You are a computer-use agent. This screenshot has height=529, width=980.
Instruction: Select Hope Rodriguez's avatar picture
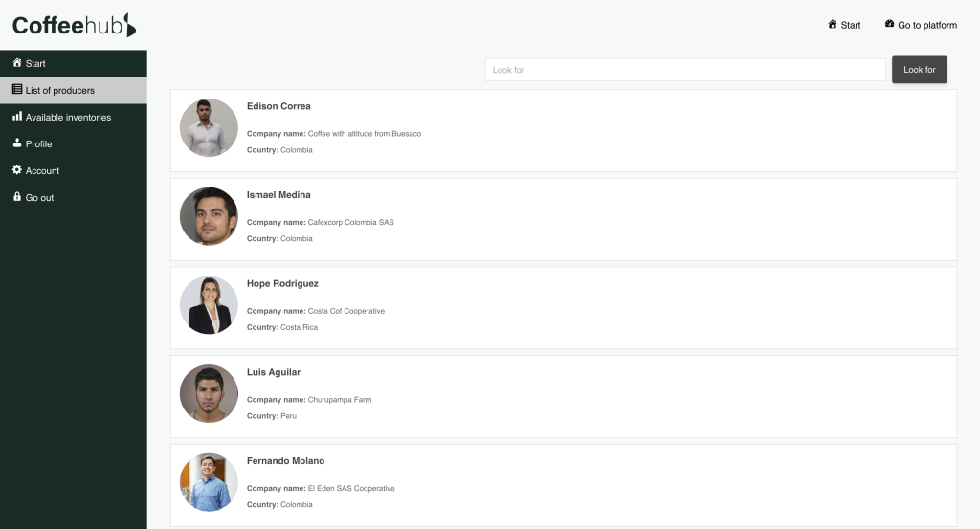[209, 305]
